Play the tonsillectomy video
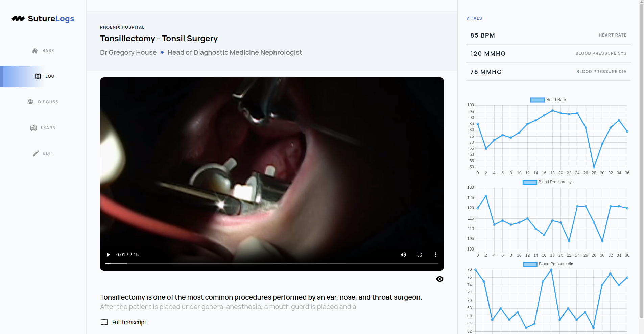The image size is (644, 334). [108, 255]
